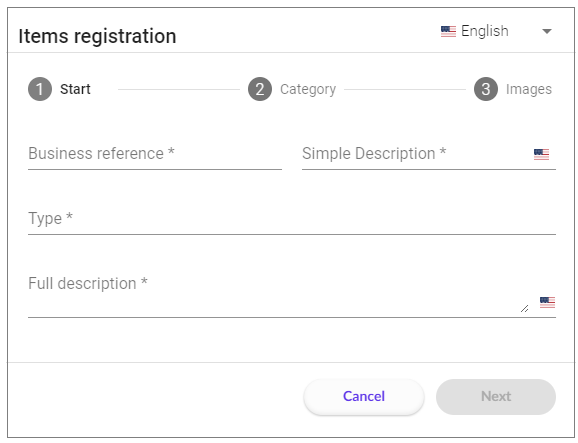Click the step 2 circle icon
The image size is (578, 443).
(x=260, y=89)
